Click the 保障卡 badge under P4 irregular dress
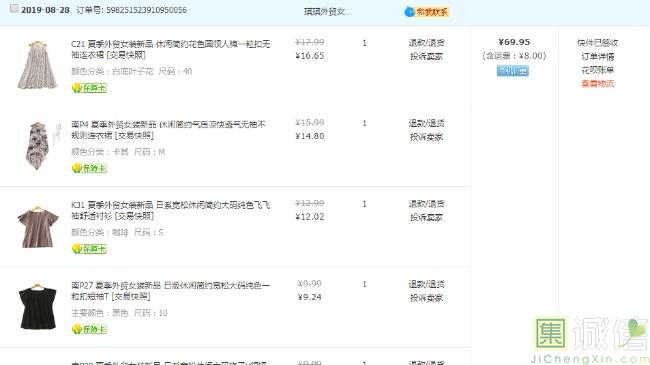The height and width of the screenshot is (365, 650). [90, 168]
